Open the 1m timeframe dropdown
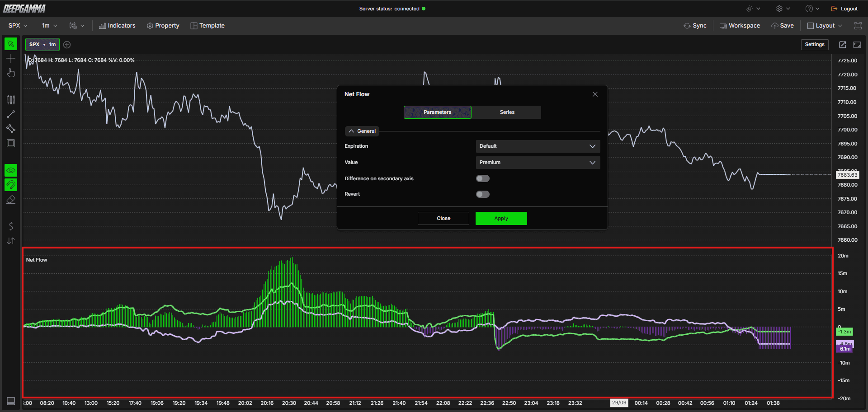The height and width of the screenshot is (412, 868). (50, 26)
